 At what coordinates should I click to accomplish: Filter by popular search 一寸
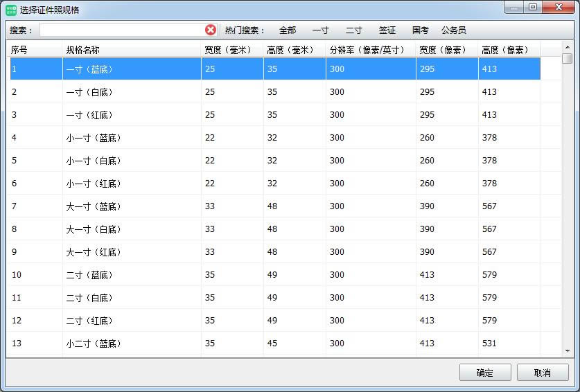(x=320, y=30)
